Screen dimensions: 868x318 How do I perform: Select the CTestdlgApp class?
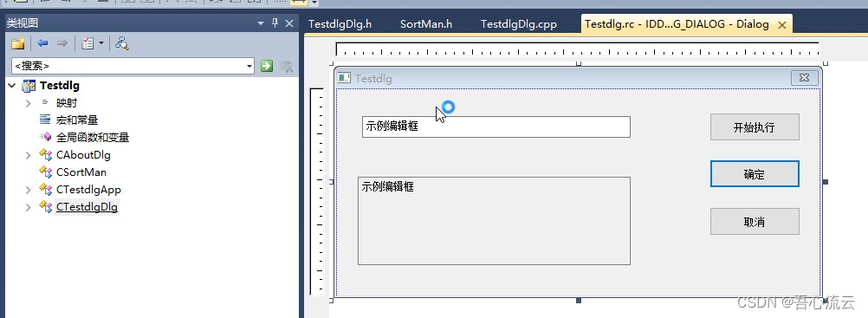point(88,190)
